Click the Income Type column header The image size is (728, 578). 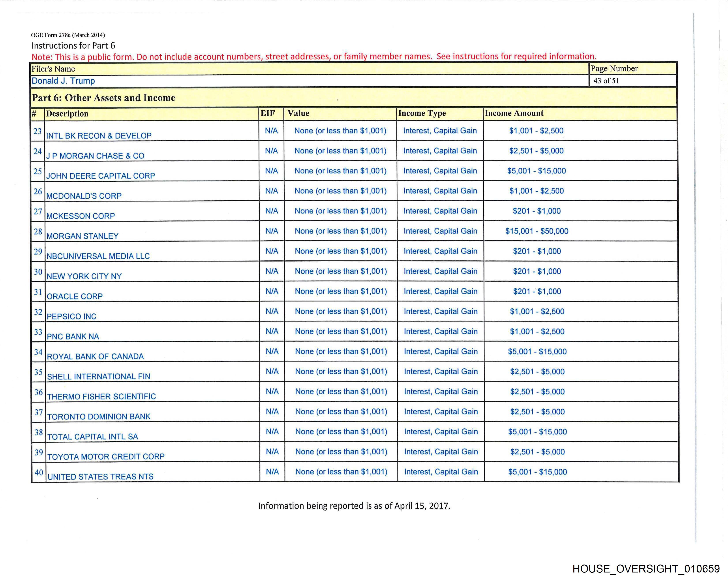[422, 113]
